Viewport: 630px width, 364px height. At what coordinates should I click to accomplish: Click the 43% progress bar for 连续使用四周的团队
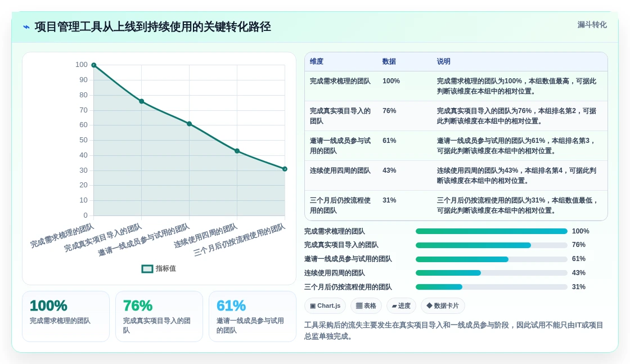point(491,273)
